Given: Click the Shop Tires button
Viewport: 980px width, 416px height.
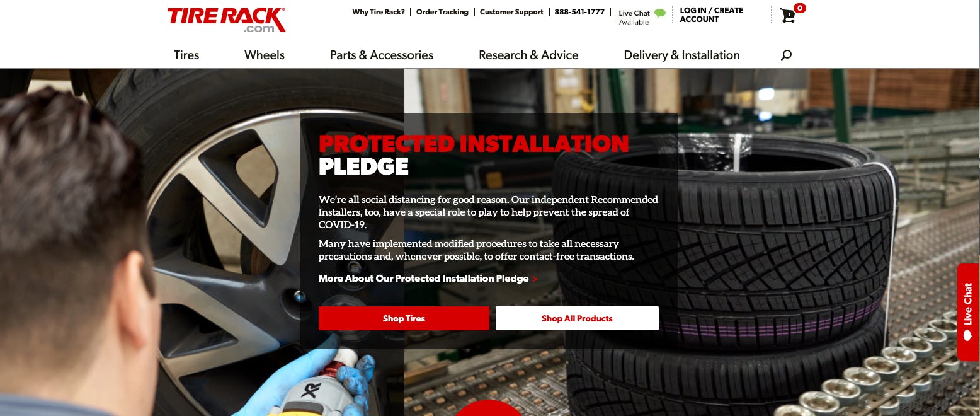Looking at the screenshot, I should 404,318.
